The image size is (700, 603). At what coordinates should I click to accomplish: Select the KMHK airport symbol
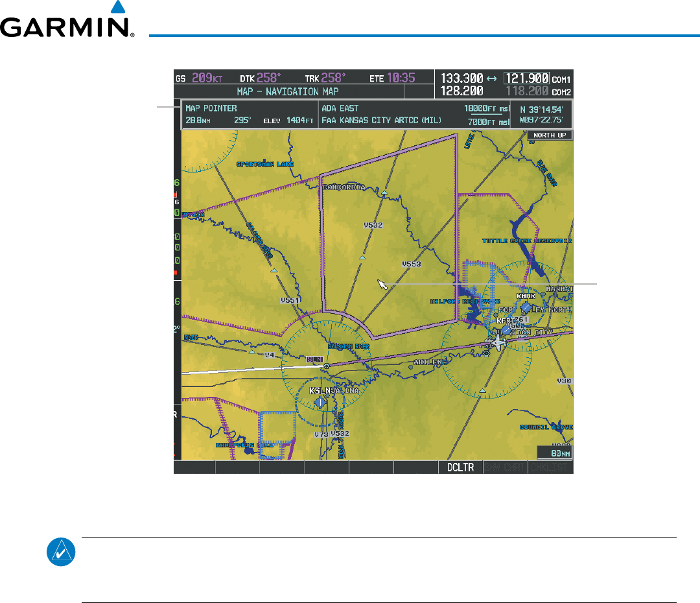pyautogui.click(x=526, y=307)
